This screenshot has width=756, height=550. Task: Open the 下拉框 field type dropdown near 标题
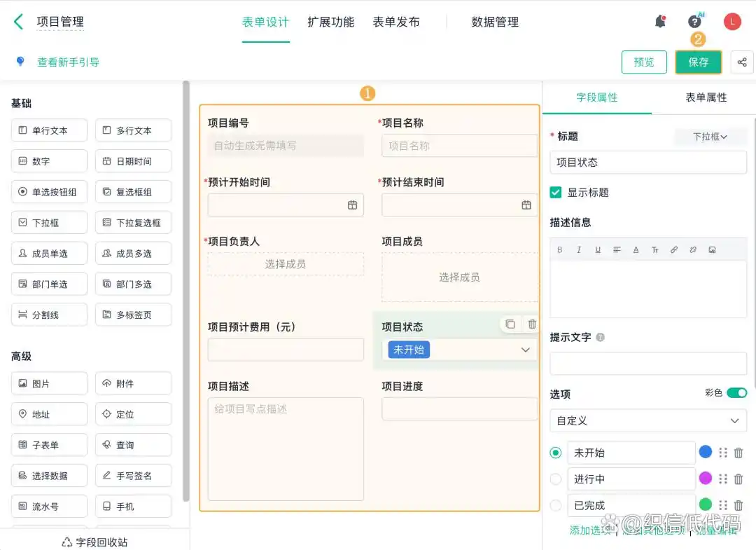point(710,137)
